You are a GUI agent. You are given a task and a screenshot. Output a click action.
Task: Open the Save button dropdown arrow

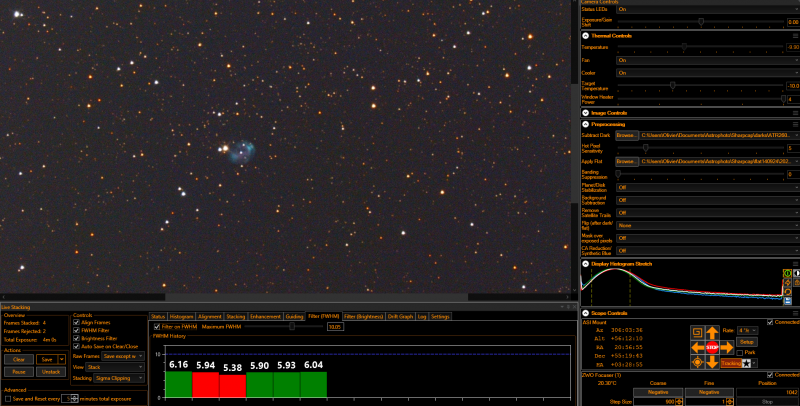(x=62, y=360)
